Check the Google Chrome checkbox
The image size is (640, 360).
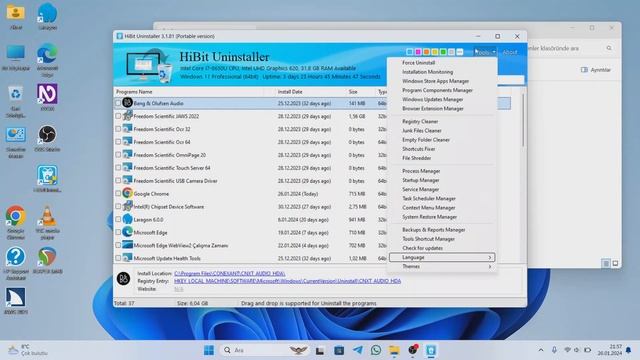tap(118, 193)
